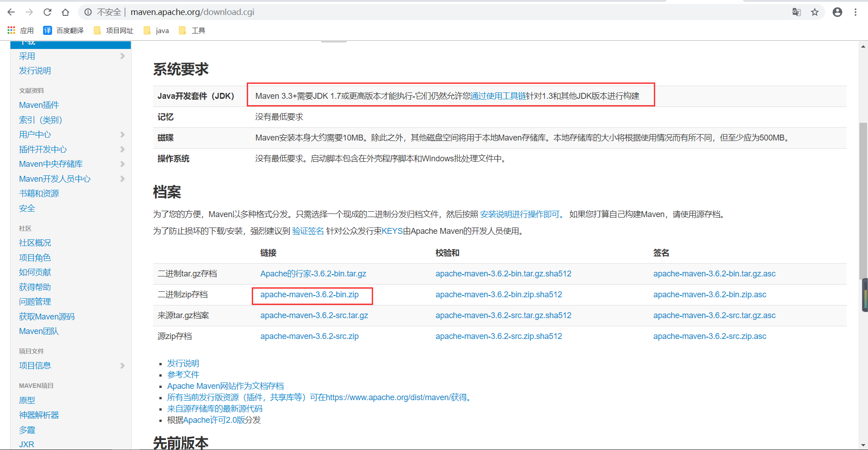Screen dimensions: 868x450
Task: Open 如何贡献 sidebar item
Action: (35, 272)
